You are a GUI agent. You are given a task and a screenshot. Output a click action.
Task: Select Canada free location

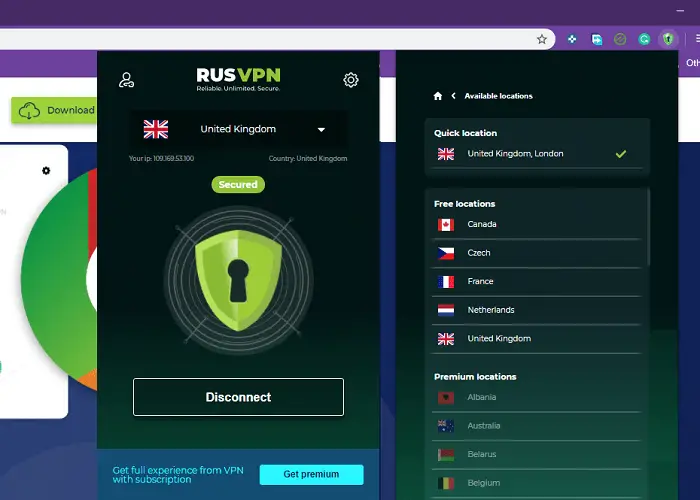pos(537,224)
